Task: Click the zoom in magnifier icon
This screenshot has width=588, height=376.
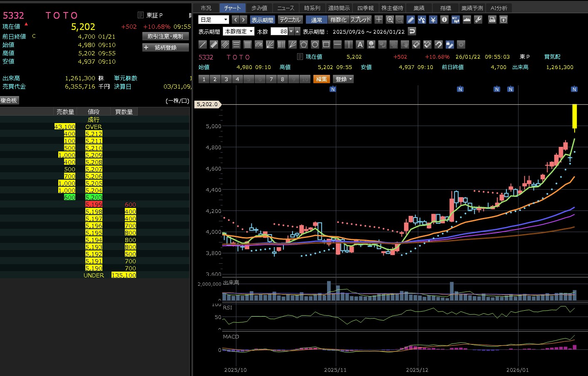Action: point(390,20)
